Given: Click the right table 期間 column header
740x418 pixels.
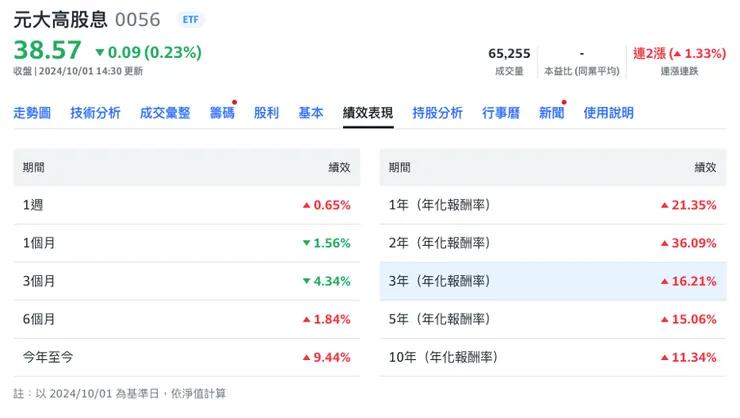Looking at the screenshot, I should pos(399,167).
